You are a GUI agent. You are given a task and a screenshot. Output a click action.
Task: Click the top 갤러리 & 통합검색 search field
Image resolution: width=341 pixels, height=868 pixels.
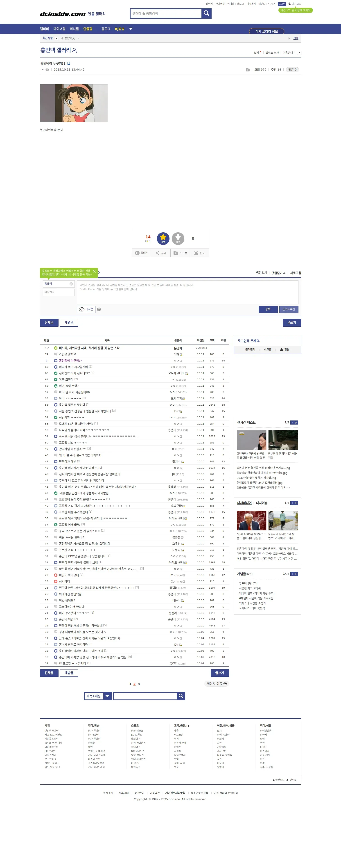click(x=166, y=14)
